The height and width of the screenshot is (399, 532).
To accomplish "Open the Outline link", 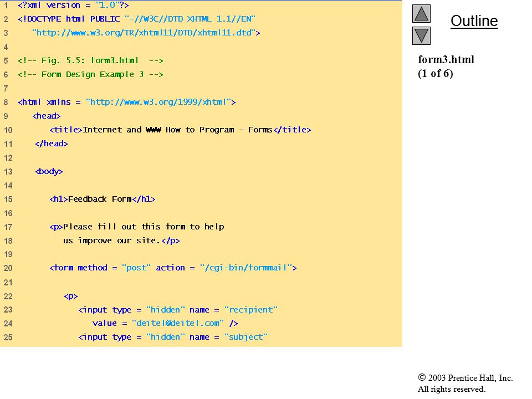I will [474, 21].
